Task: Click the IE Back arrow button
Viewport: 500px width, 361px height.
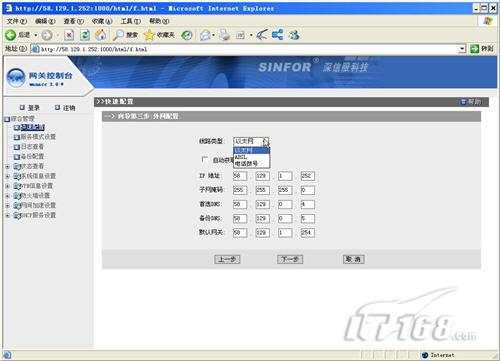Action: point(10,35)
